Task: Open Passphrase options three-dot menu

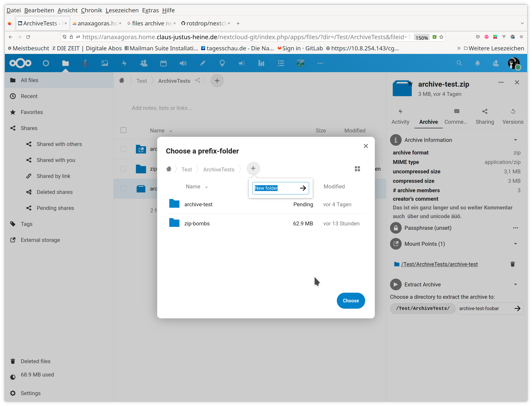Action: click(515, 228)
